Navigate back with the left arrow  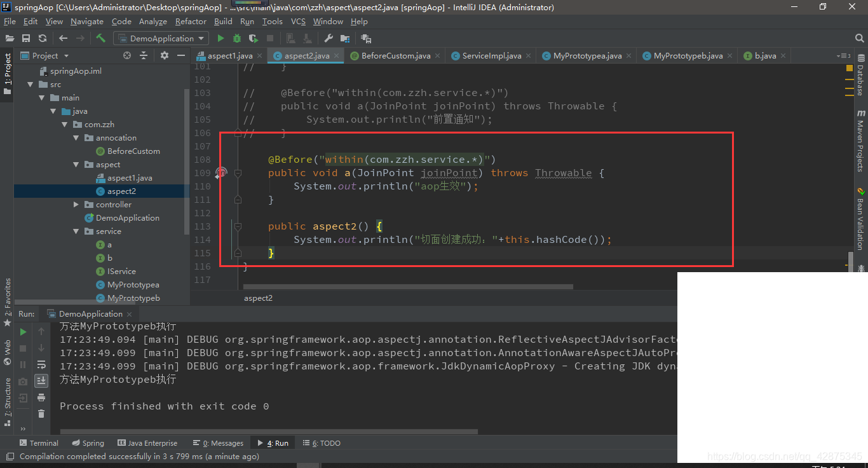click(x=63, y=38)
